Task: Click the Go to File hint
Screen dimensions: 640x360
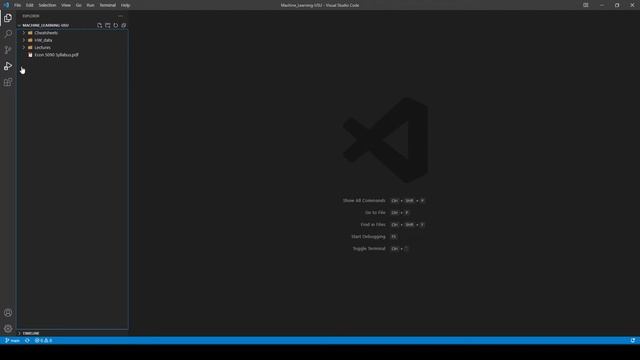Action: point(375,213)
